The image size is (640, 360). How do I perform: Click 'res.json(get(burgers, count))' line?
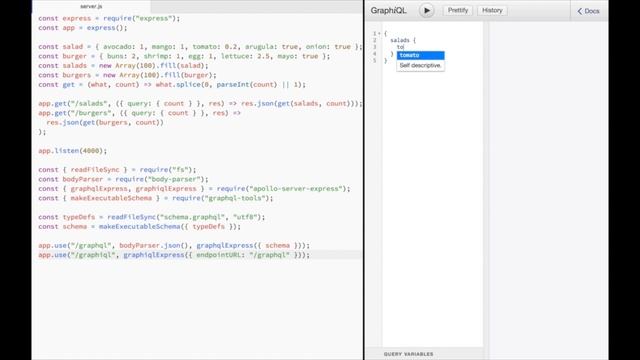[105, 122]
